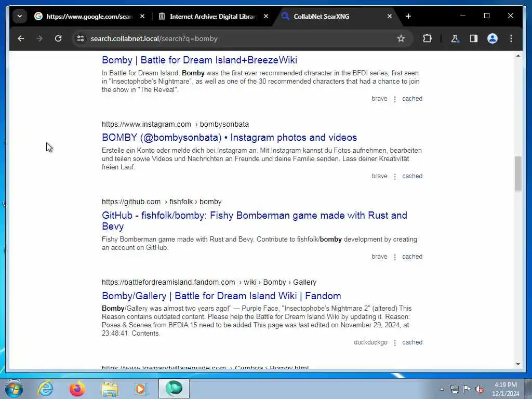Click brave label under GitHub result
Screen dimensions: 532x399
tap(379, 257)
